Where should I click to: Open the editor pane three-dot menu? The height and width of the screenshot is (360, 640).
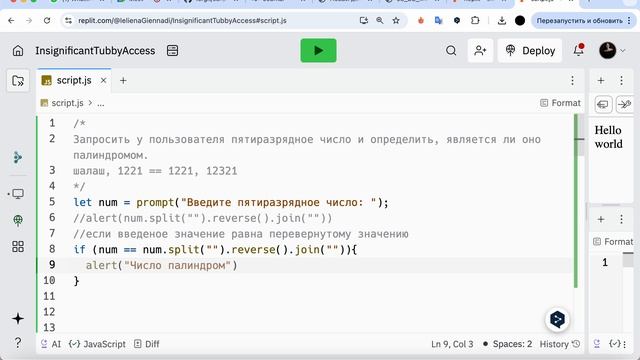[x=572, y=80]
